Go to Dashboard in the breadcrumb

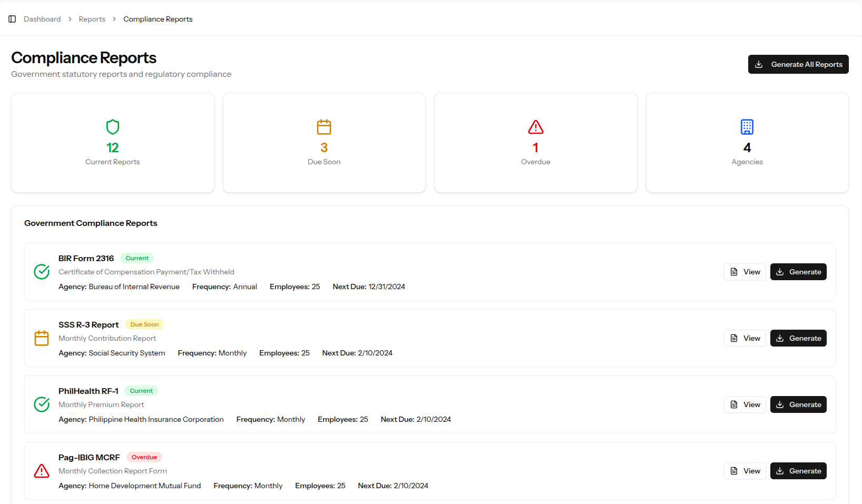click(x=42, y=19)
